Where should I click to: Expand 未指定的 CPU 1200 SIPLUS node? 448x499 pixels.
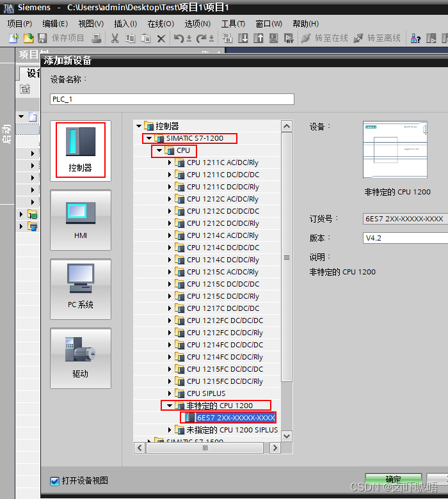(x=170, y=430)
